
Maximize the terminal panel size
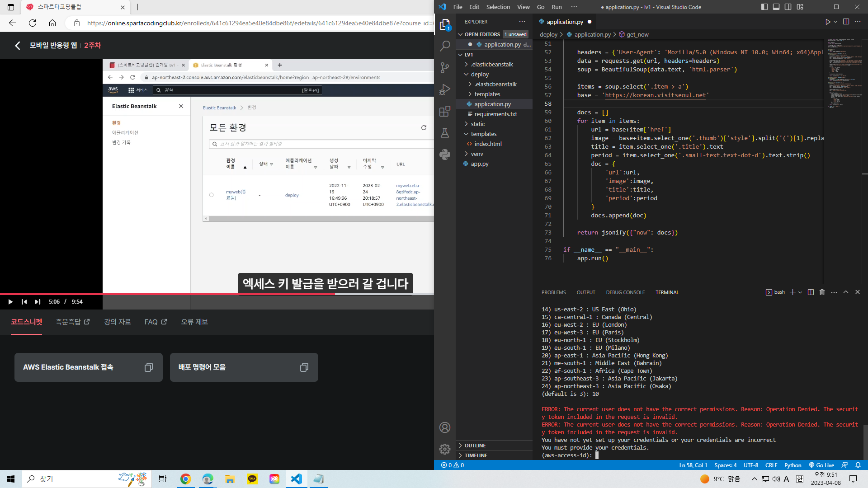coord(846,292)
